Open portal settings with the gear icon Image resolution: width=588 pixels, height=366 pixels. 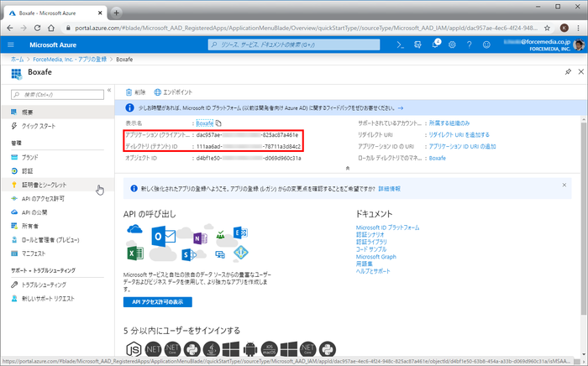[x=452, y=45]
